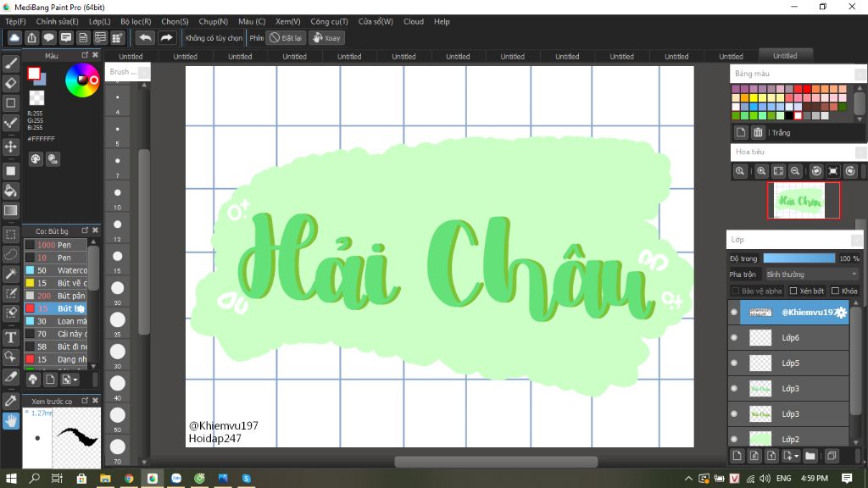The width and height of the screenshot is (868, 488).
Task: Select the Text tool
Action: pyautogui.click(x=10, y=337)
